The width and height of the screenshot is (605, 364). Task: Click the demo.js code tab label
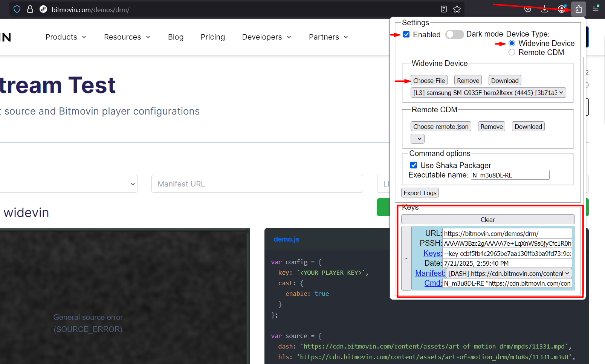(x=286, y=239)
